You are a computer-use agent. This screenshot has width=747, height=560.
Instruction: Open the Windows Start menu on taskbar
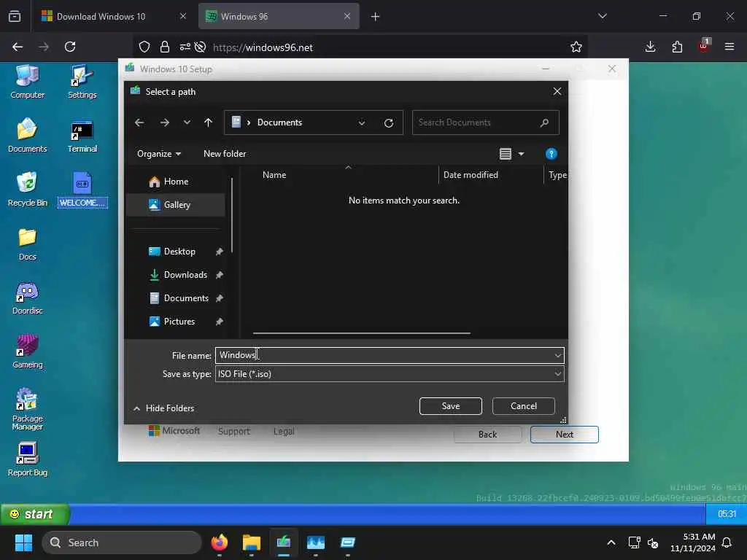(23, 542)
